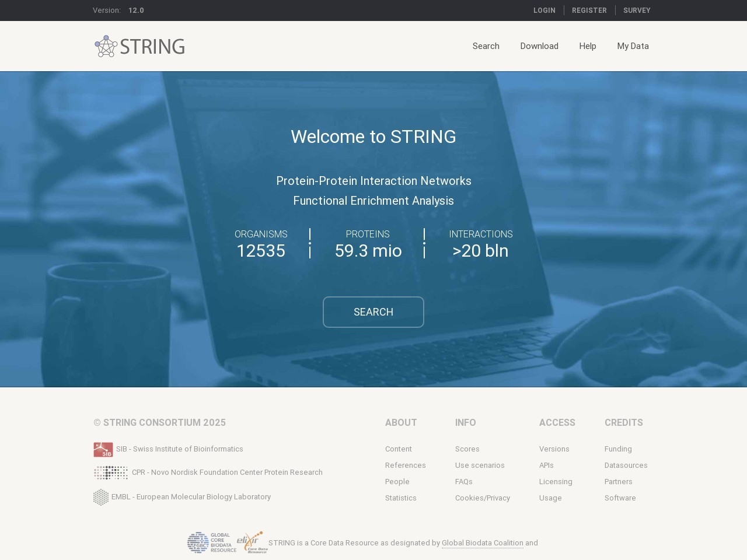Open the Usage link under Access
The height and width of the screenshot is (560, 747).
click(550, 498)
